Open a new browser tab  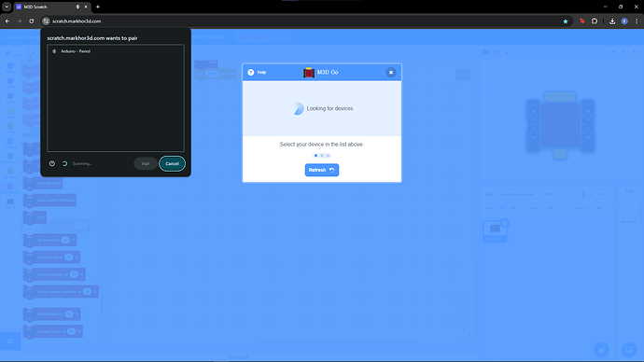pyautogui.click(x=98, y=7)
